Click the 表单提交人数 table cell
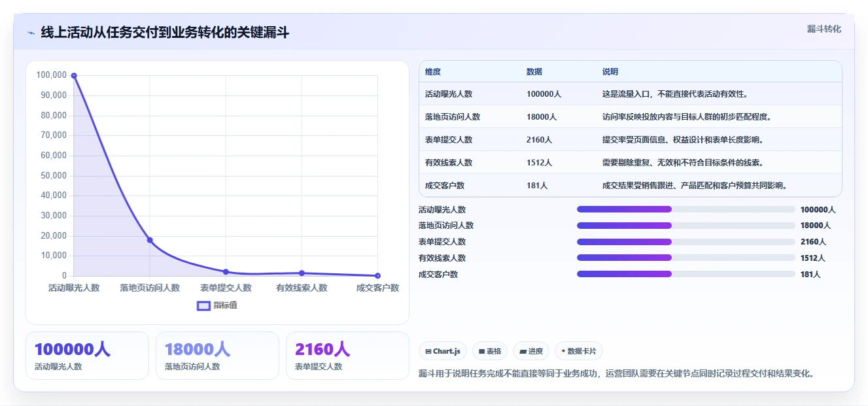The height and width of the screenshot is (406, 868). click(x=449, y=140)
